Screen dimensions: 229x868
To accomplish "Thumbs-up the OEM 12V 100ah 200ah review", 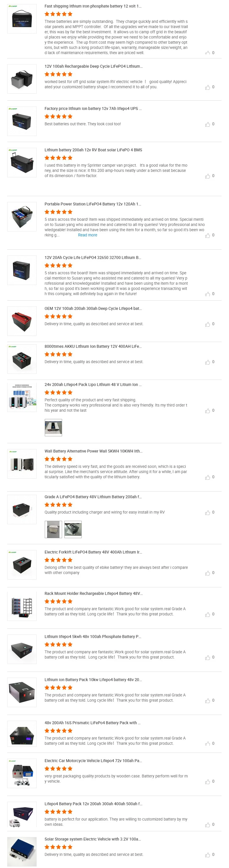I will point(207,324).
